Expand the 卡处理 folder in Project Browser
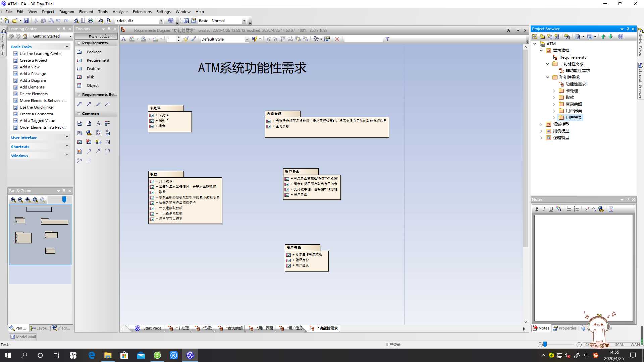644x362 pixels. click(554, 91)
